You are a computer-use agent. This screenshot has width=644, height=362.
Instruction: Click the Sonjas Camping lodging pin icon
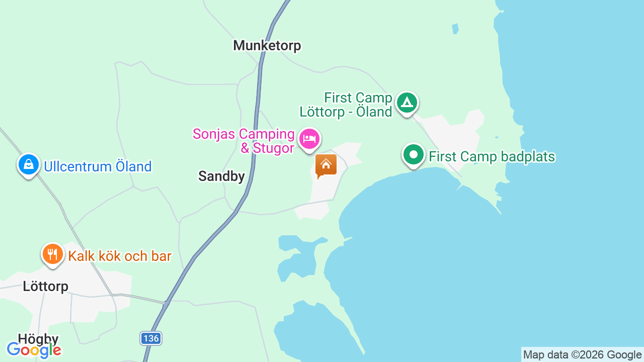(x=309, y=139)
